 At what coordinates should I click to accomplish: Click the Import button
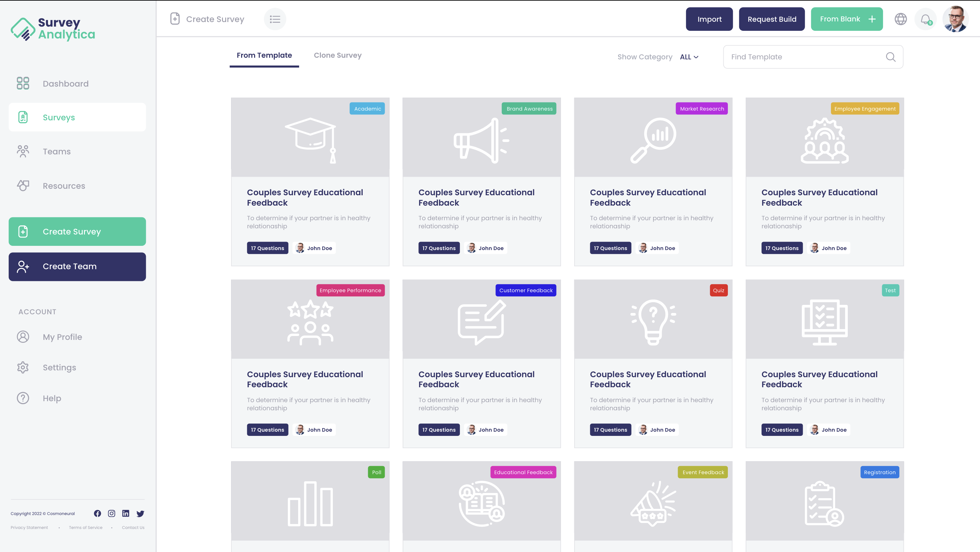709,19
